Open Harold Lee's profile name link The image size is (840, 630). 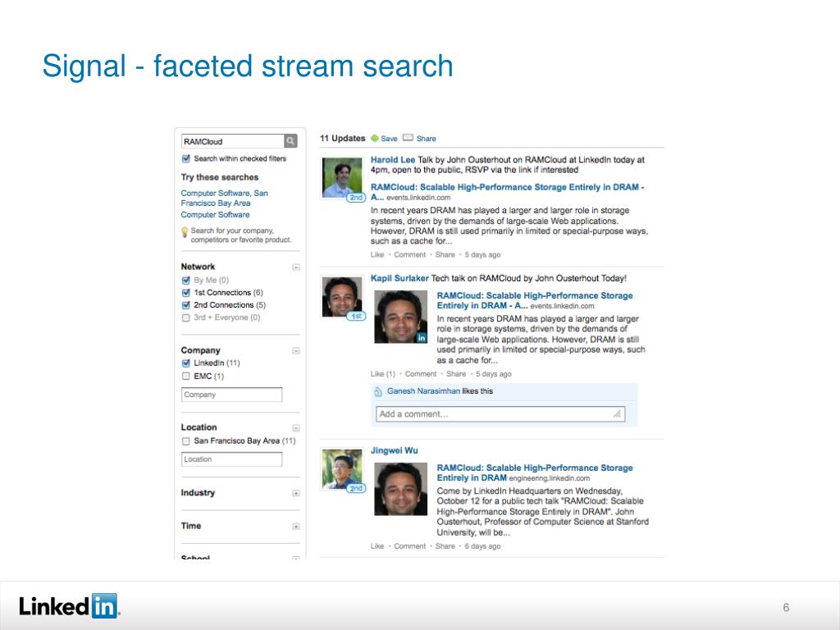pyautogui.click(x=393, y=160)
